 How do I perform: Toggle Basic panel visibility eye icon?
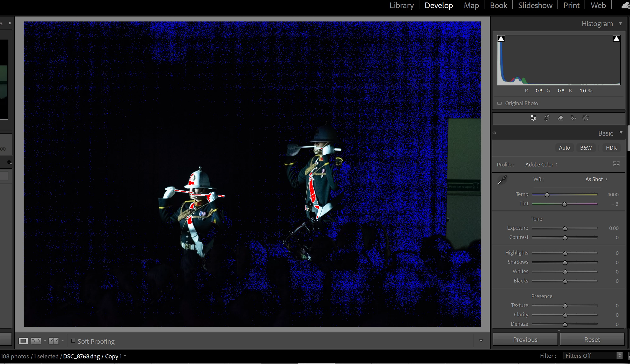pyautogui.click(x=494, y=133)
